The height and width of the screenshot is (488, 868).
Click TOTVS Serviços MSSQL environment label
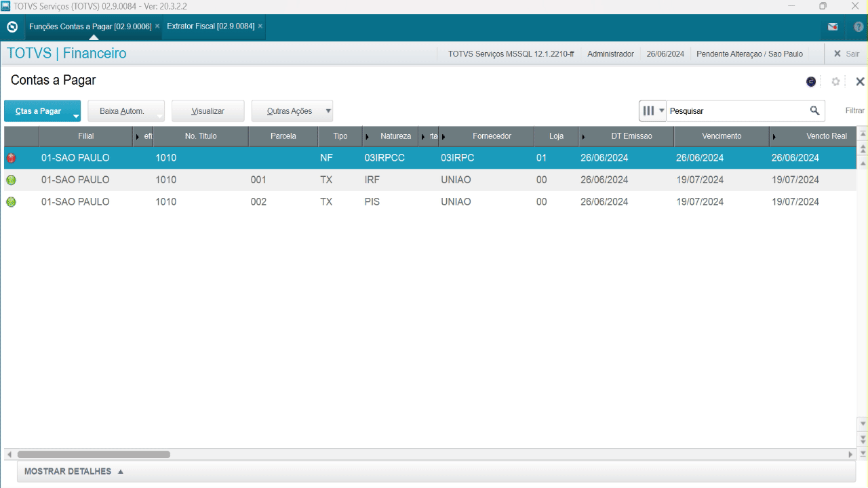(511, 54)
